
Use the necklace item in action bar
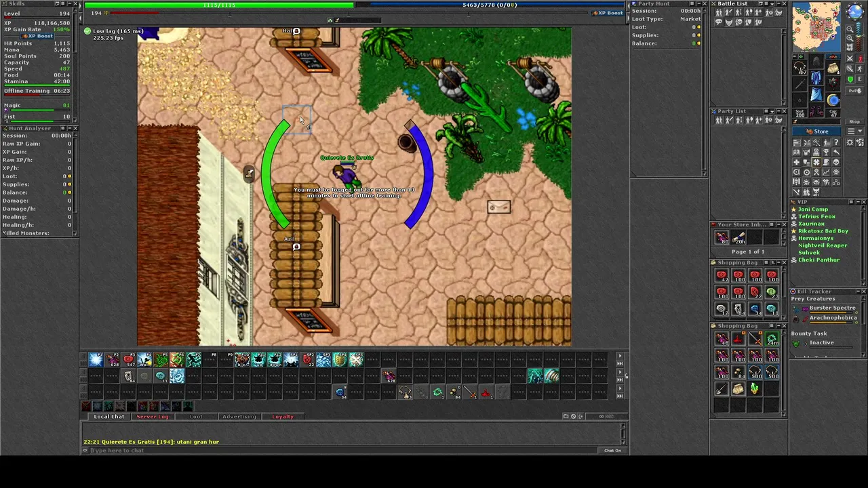tap(404, 392)
